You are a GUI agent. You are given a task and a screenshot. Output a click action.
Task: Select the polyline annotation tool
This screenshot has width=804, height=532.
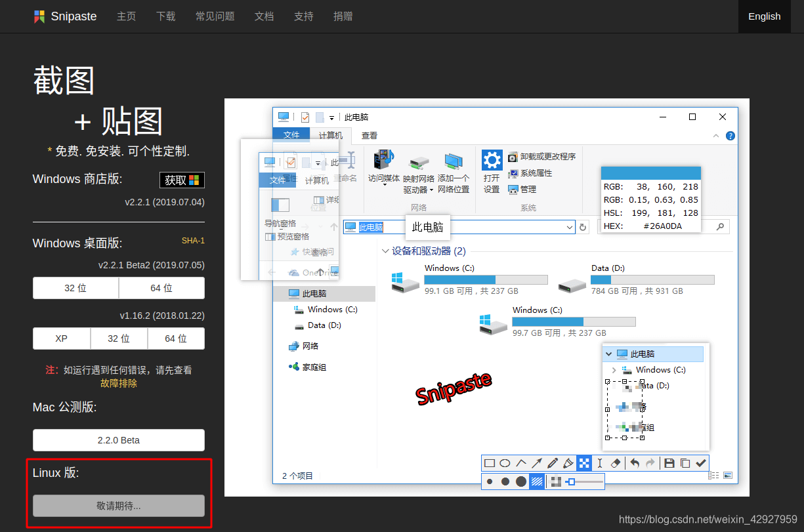521,463
